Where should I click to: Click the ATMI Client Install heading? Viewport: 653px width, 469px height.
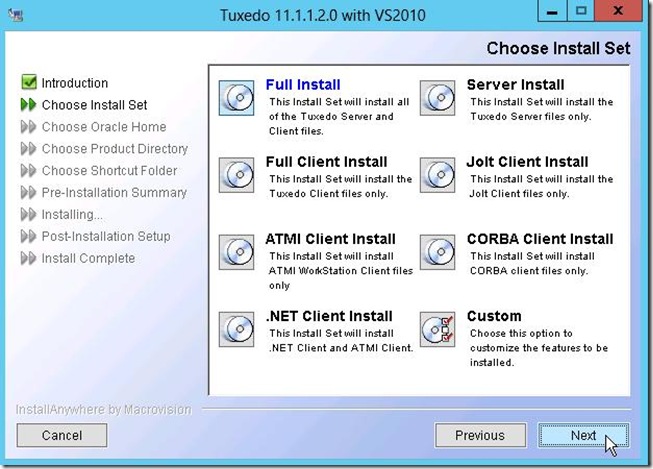(330, 239)
